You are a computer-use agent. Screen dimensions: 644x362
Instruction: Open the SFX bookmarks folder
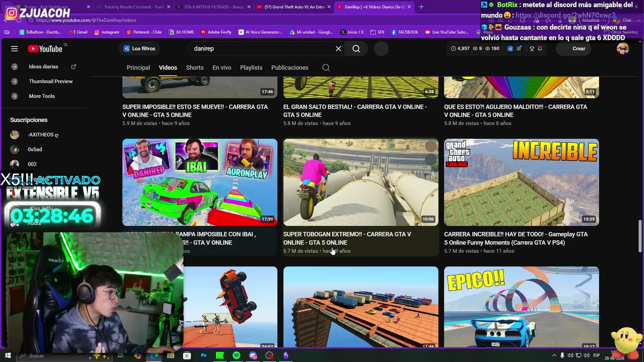tap(377, 32)
